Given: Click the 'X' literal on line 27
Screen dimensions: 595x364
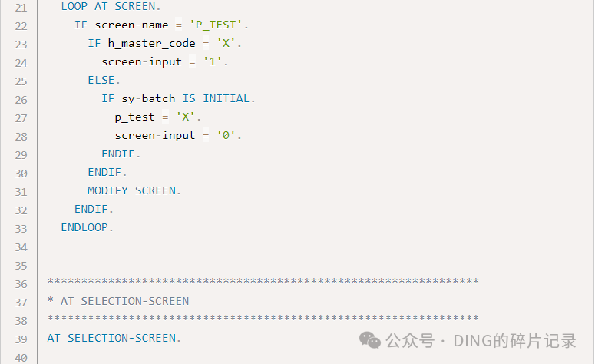Looking at the screenshot, I should (185, 117).
